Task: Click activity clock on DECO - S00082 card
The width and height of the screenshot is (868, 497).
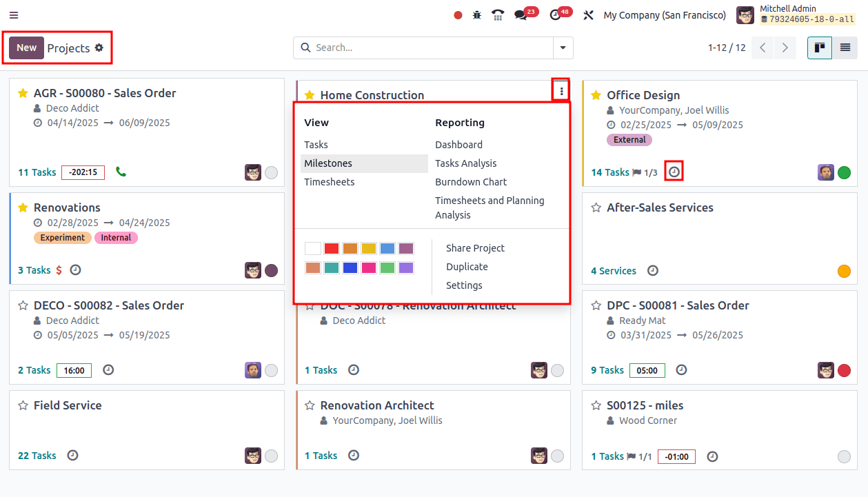Action: [x=108, y=369]
